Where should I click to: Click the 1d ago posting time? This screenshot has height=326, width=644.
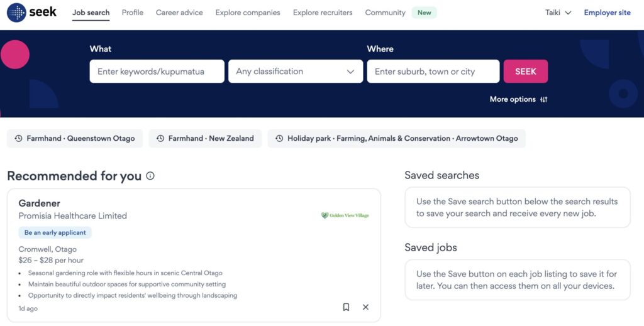coord(28,308)
